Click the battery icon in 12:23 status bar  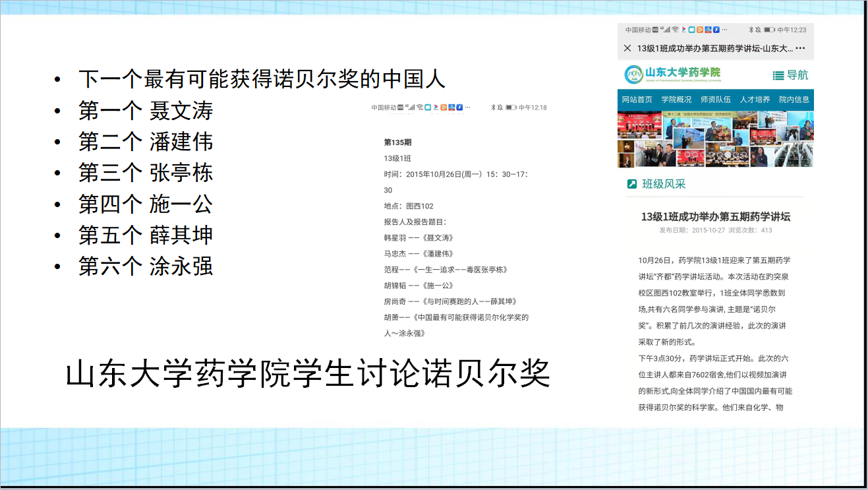pyautogui.click(x=769, y=30)
